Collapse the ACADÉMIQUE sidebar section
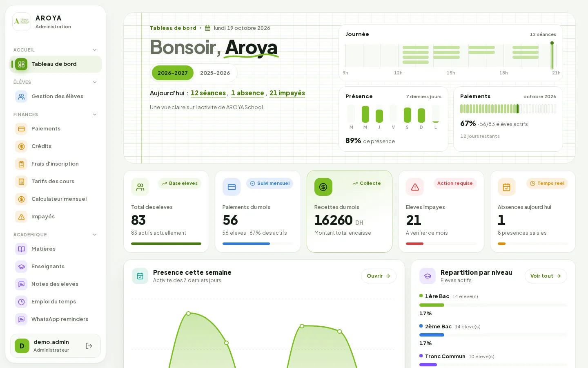 95,235
